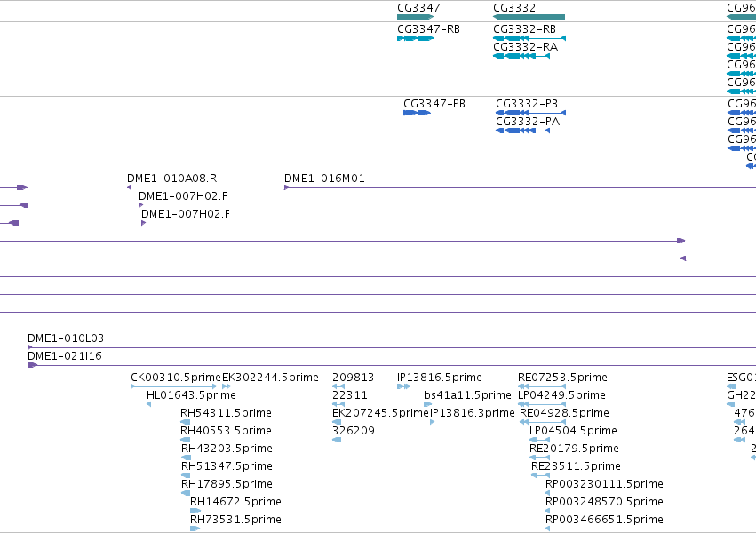Click the bs41a11.5prime EST label
This screenshot has width=756, height=533.
(467, 395)
